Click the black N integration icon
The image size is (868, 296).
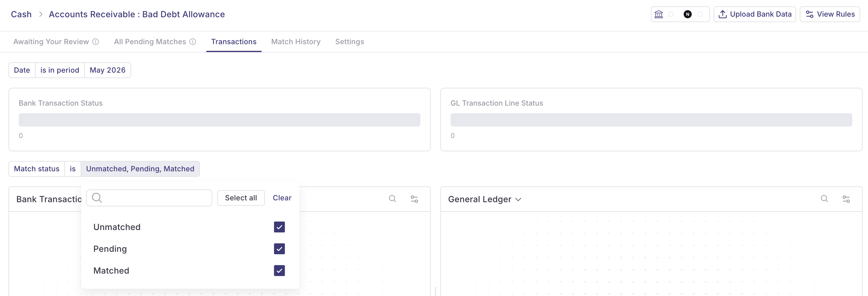coord(687,14)
